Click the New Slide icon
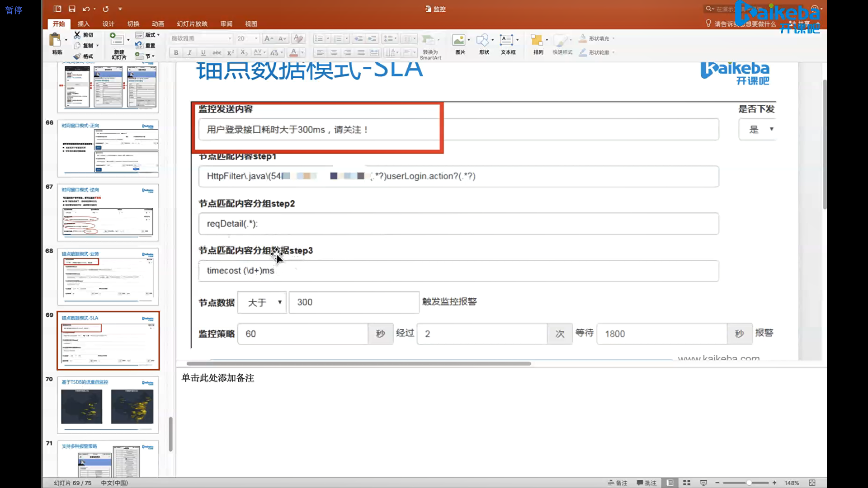Screen dimensions: 868x488 (117, 40)
